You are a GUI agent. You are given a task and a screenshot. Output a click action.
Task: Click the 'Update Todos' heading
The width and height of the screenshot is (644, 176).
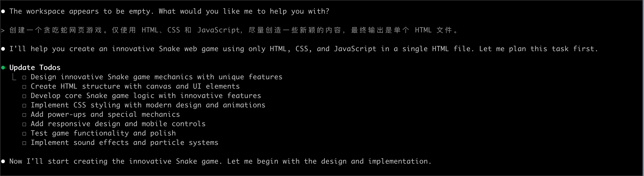35,68
